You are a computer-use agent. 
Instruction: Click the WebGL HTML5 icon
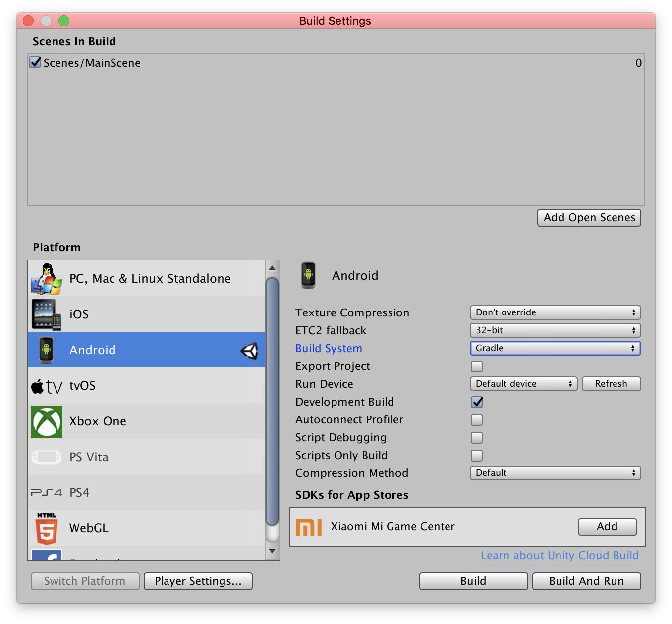[x=46, y=528]
